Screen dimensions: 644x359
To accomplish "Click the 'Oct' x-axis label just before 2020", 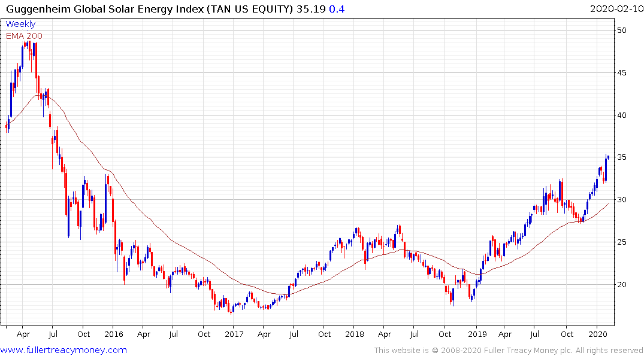I will (567, 334).
